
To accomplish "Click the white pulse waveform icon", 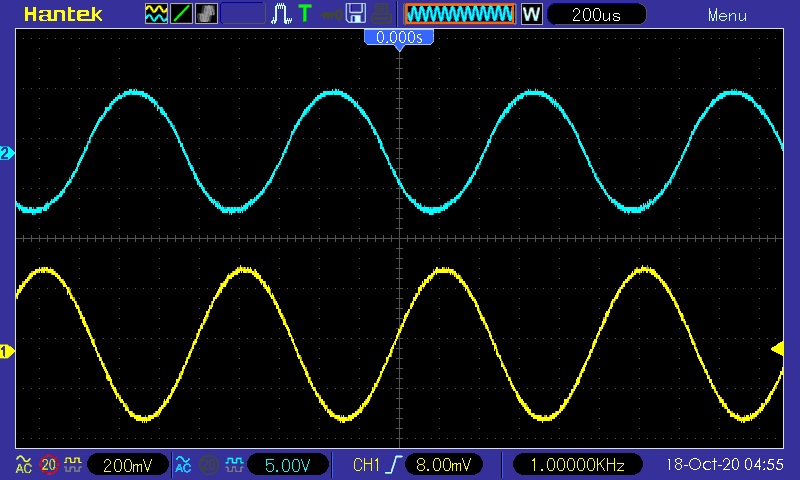I will [x=282, y=15].
